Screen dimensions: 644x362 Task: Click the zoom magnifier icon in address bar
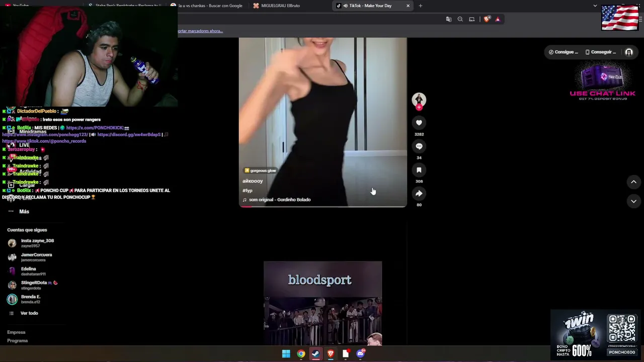[x=460, y=19]
